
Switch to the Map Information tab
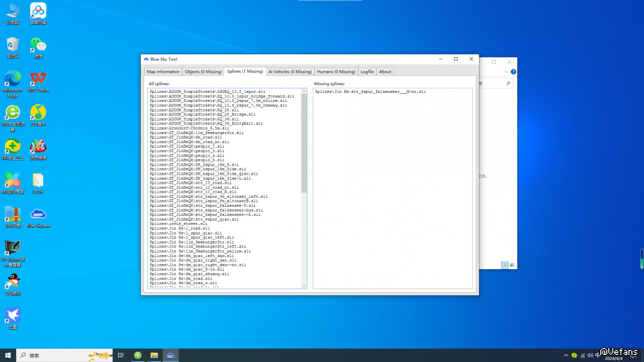point(163,72)
